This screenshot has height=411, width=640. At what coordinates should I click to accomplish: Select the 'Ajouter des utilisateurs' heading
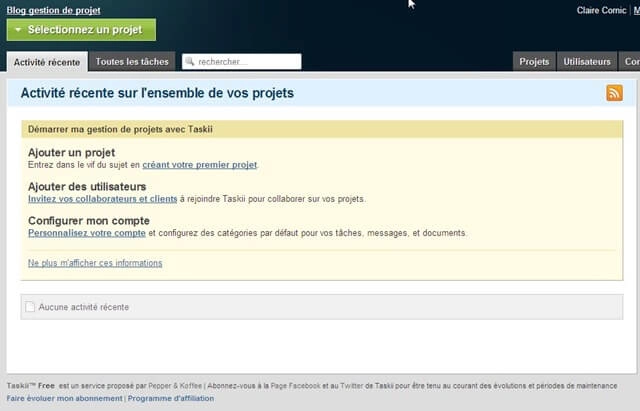tap(87, 187)
